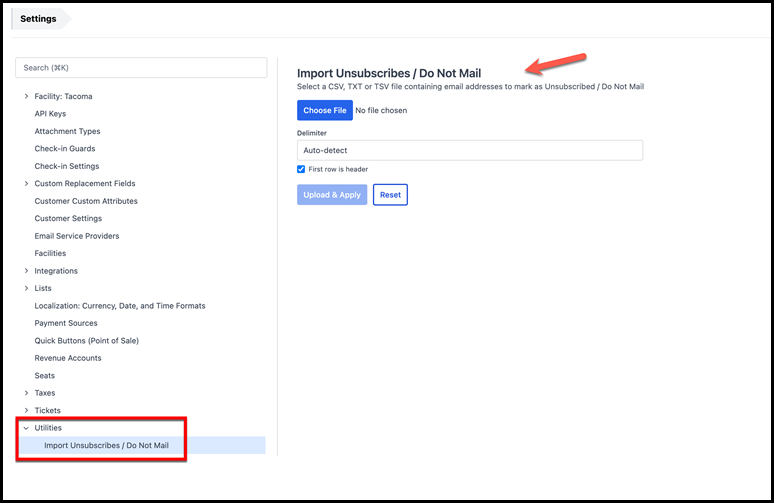Expand Custom Replacement Fields chevron

[26, 184]
